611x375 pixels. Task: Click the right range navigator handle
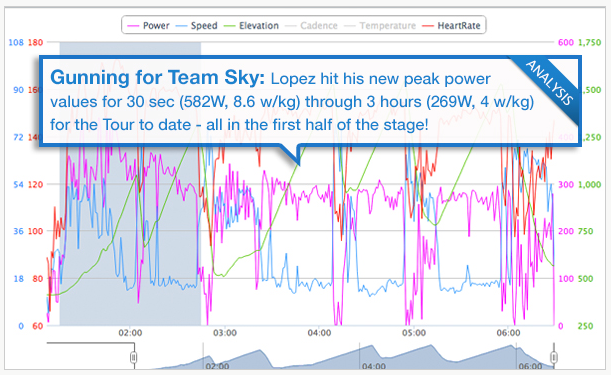[x=553, y=357]
